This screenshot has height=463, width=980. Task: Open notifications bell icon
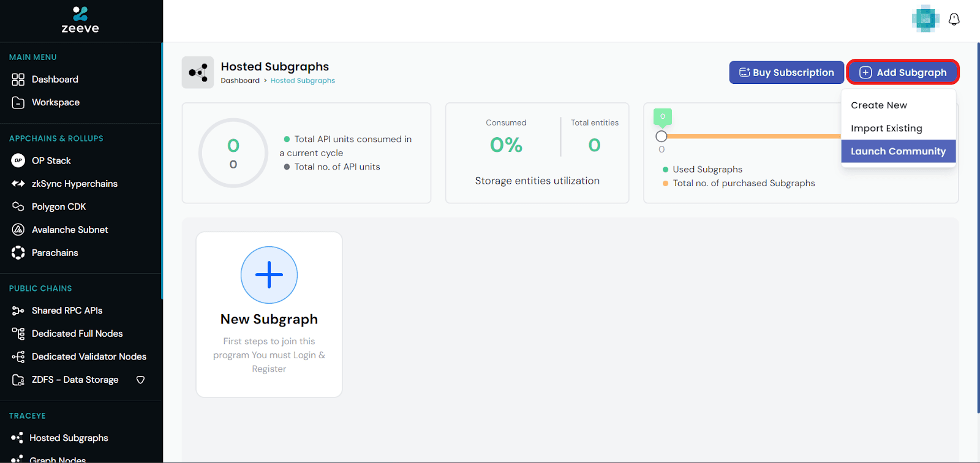(x=954, y=20)
